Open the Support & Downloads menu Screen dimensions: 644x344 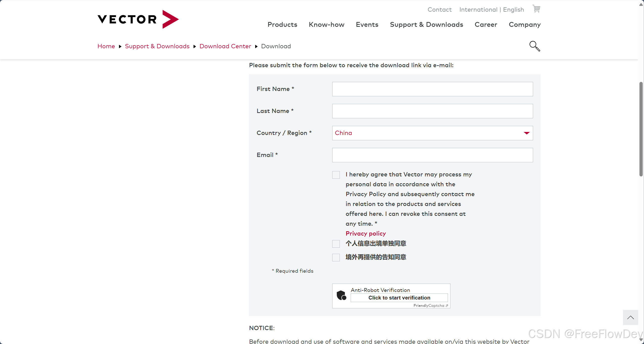click(426, 25)
